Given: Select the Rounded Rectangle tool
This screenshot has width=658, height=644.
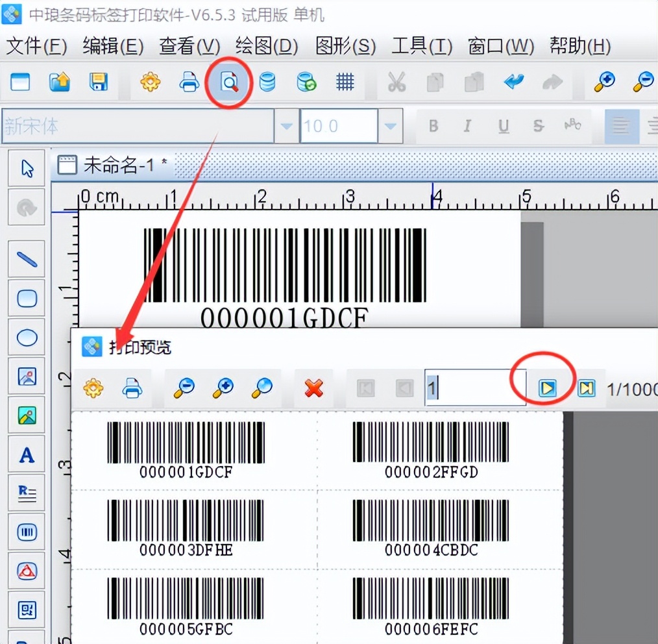Looking at the screenshot, I should tap(27, 298).
